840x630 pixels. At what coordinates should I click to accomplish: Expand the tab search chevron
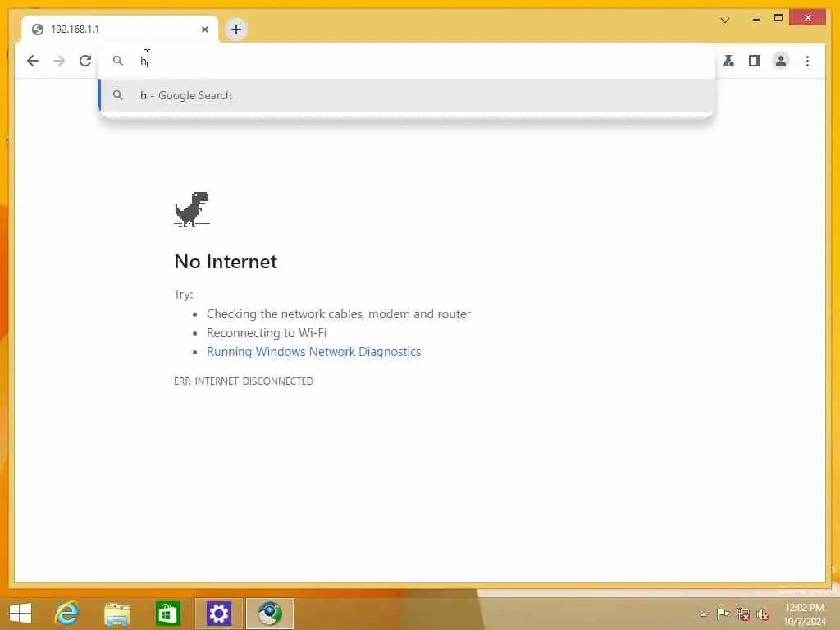[725, 21]
